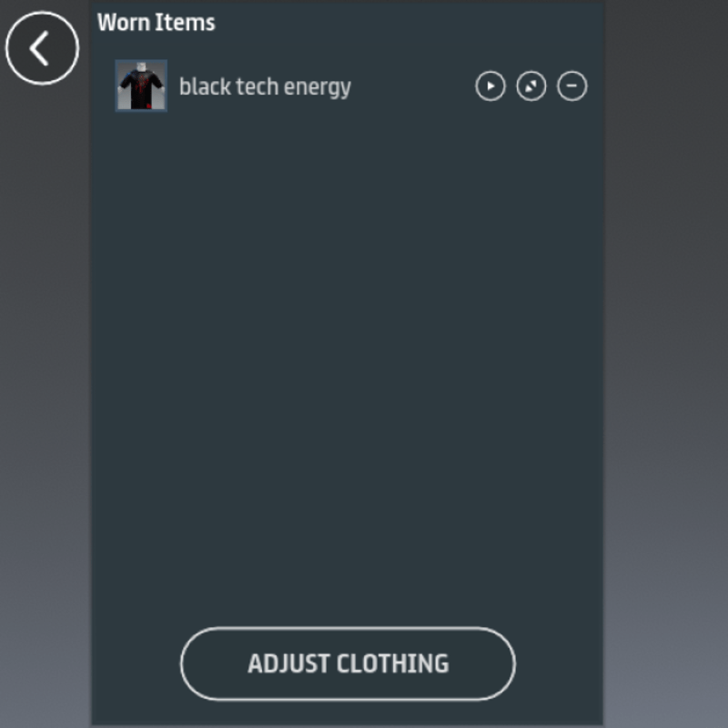
Task: Click the Worn Items panel heading
Action: [156, 22]
